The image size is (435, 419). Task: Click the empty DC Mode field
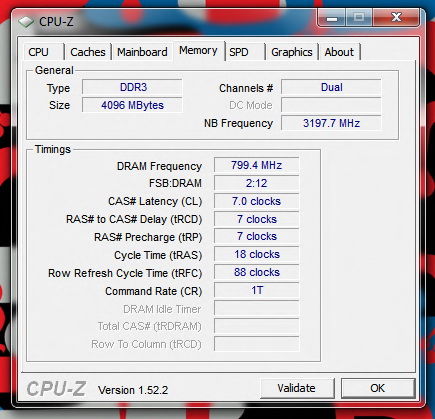click(x=331, y=105)
